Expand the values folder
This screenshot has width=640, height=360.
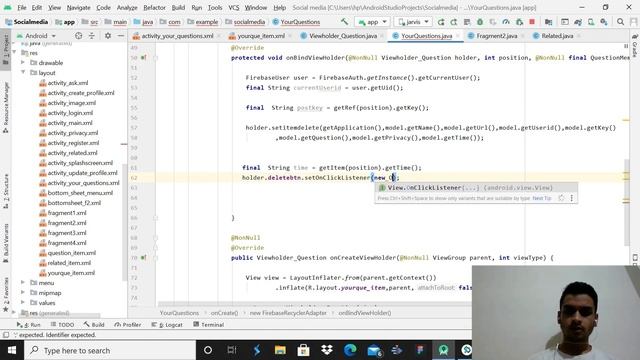[x=23, y=302]
